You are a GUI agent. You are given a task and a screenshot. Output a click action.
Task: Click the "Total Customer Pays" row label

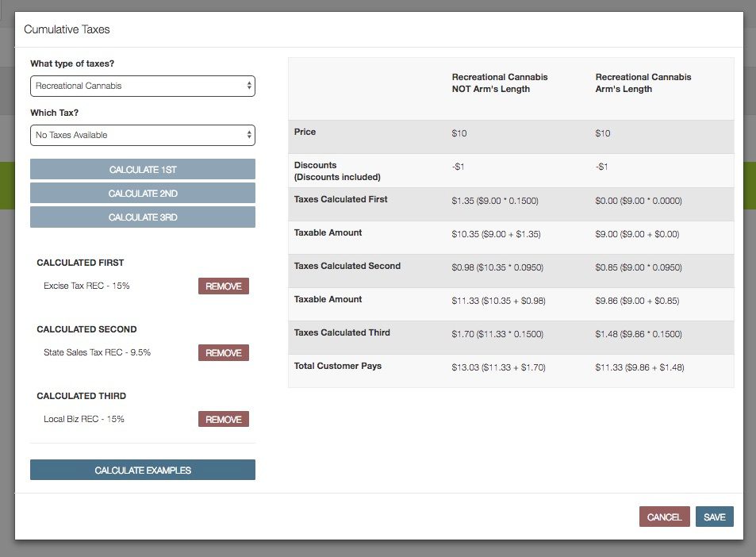(338, 367)
